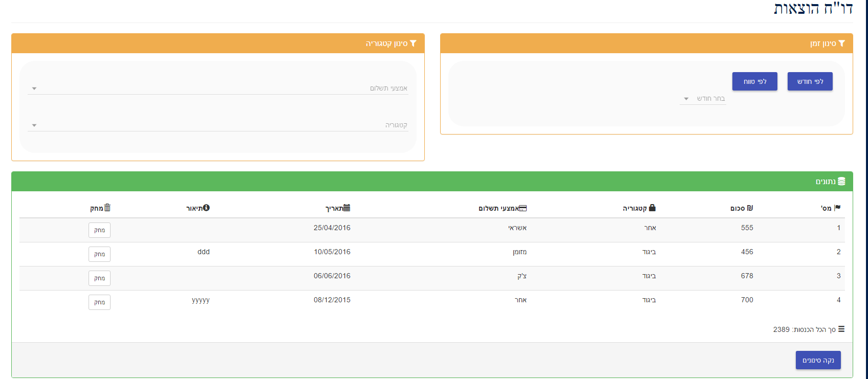Click the total סך הכל הכנסות: 2389

(x=805, y=329)
